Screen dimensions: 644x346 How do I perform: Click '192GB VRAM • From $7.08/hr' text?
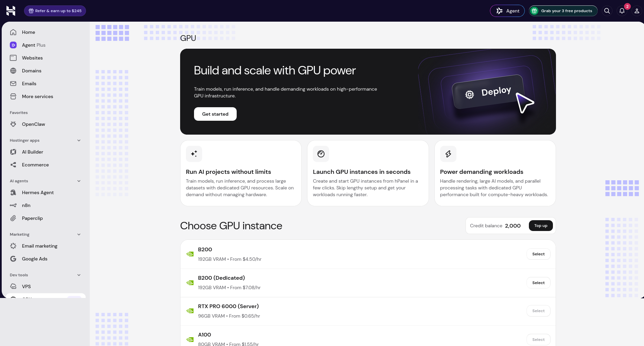click(x=229, y=287)
